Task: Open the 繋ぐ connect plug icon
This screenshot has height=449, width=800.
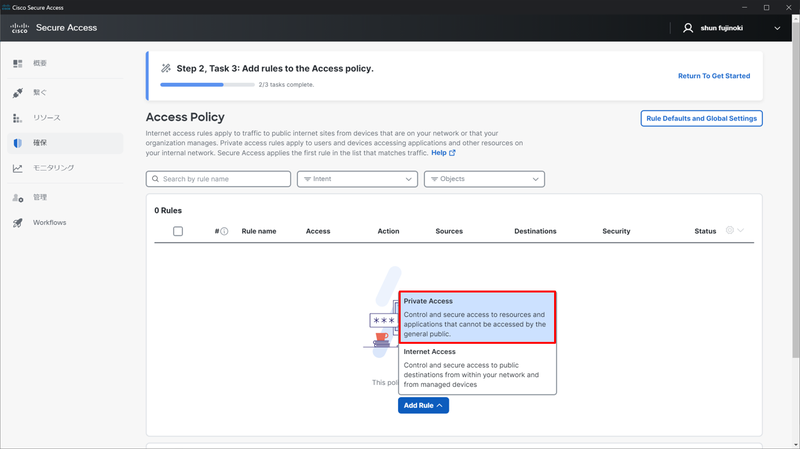Action: click(18, 93)
